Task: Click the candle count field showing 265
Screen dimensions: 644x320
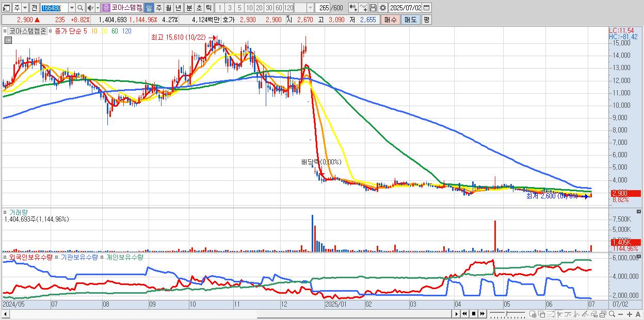Action: coord(322,8)
